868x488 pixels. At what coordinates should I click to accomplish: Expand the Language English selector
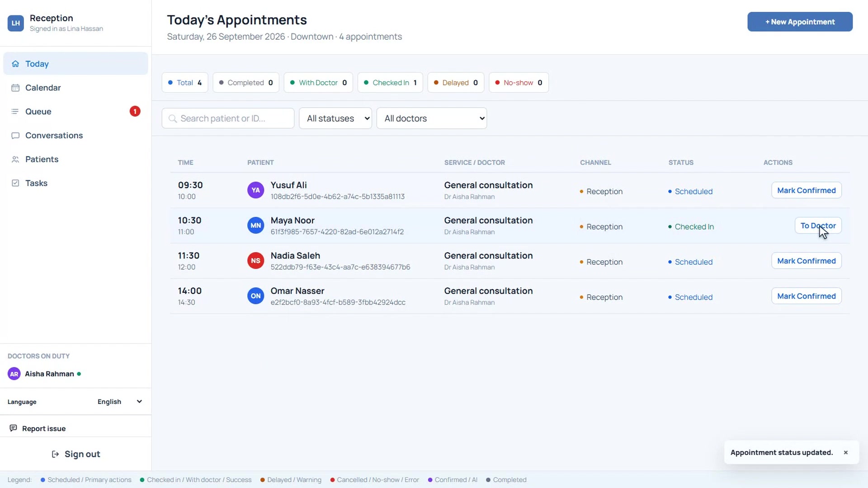120,402
